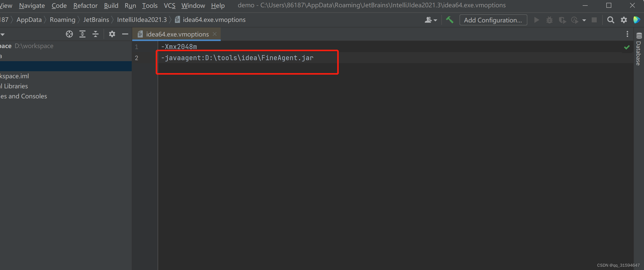This screenshot has width=644, height=270.
Task: Open the VCS menu
Action: pos(170,6)
